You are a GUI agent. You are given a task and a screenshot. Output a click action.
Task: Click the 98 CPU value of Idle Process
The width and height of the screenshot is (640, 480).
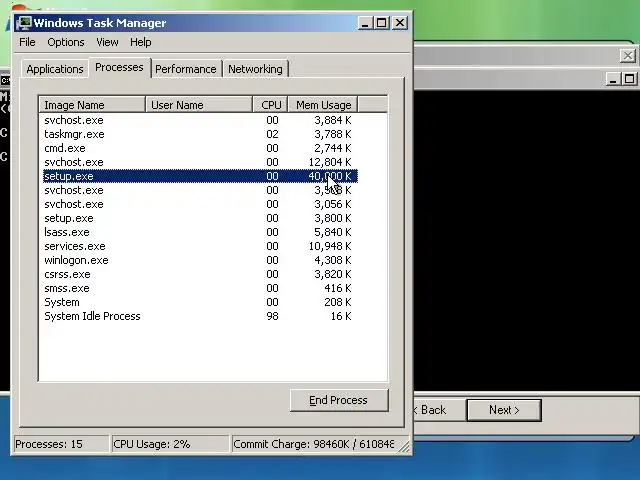pos(272,316)
